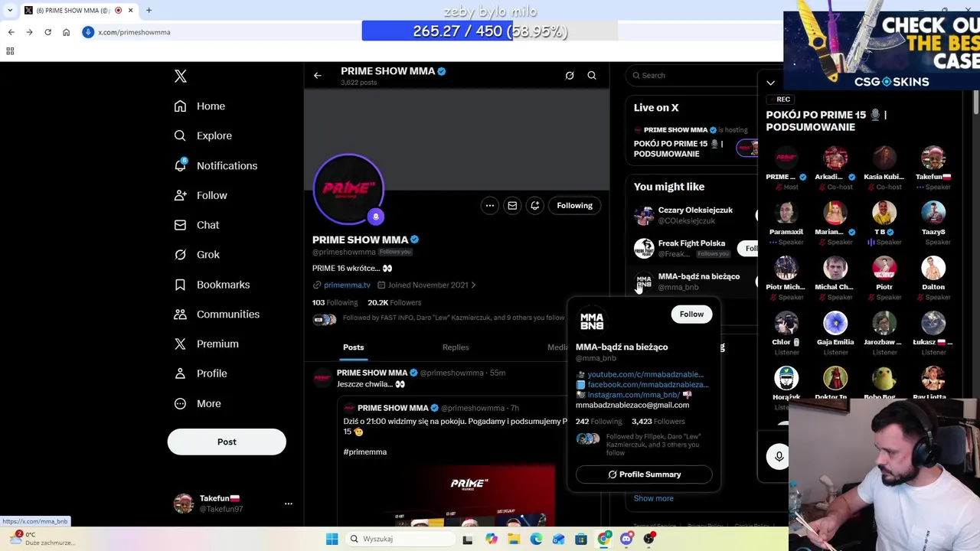Screen dimensions: 980x551
Task: Select Dalton speaker avatar in Space
Action: (933, 269)
